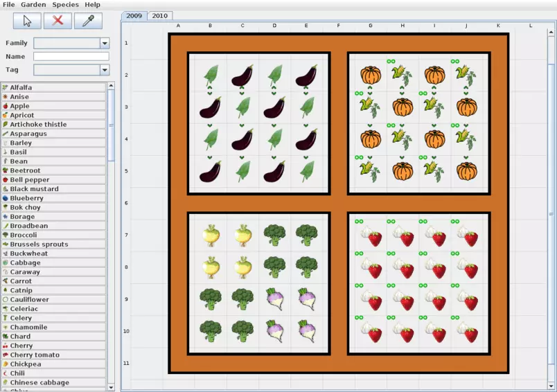This screenshot has height=392, width=557.
Task: Click the Apple icon in species list
Action: tap(5, 106)
